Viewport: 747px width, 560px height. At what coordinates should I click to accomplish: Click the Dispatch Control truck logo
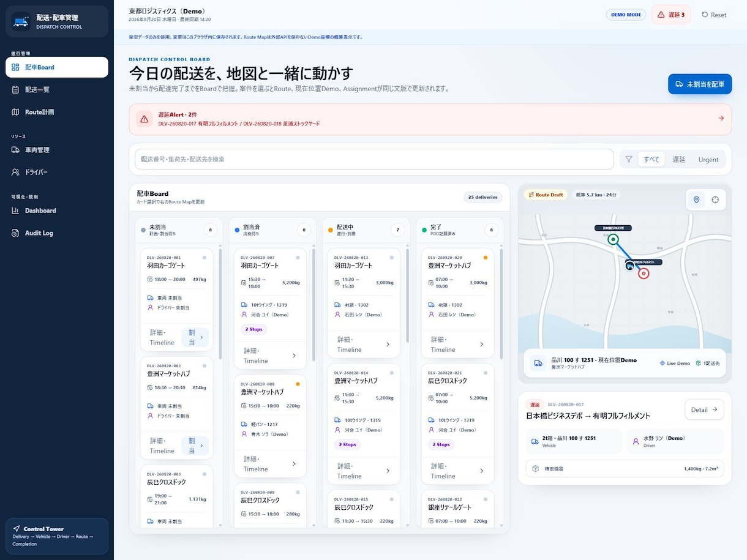point(20,22)
